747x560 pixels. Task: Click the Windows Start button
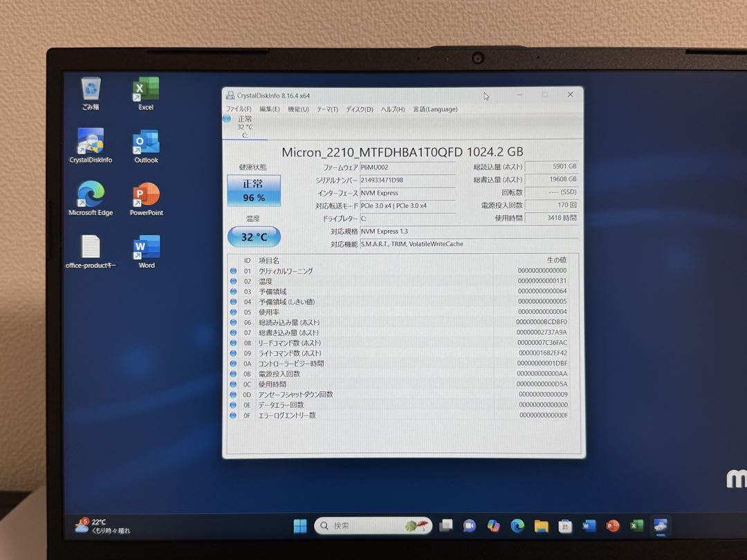tap(300, 525)
